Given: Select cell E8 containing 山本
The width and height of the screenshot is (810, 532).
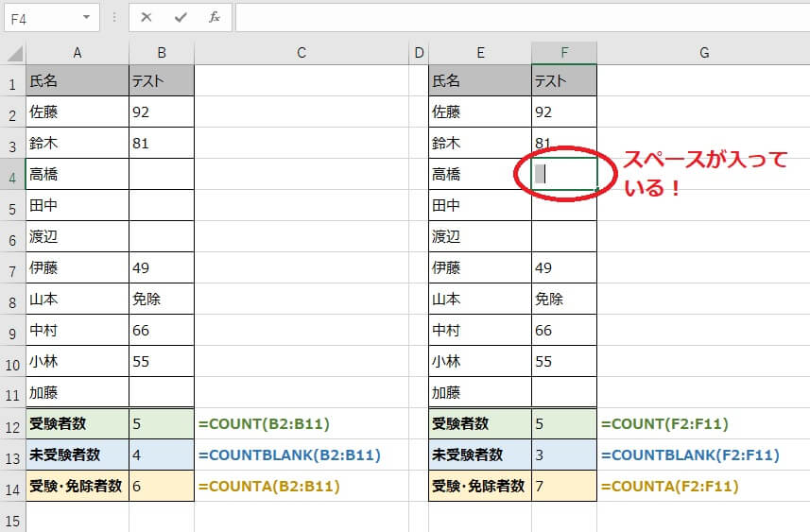Looking at the screenshot, I should 479,299.
